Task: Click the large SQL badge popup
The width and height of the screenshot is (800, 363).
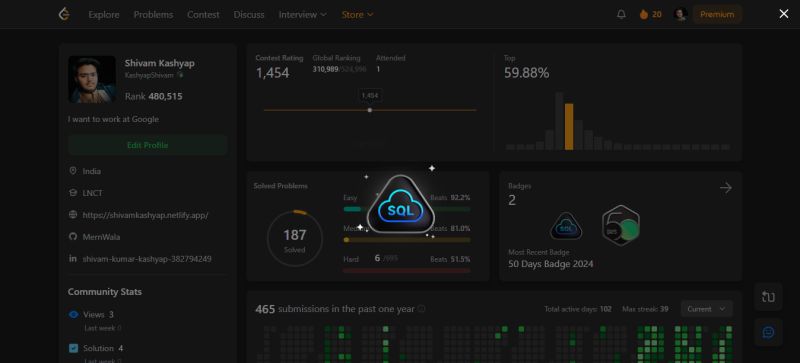Action: coord(401,205)
